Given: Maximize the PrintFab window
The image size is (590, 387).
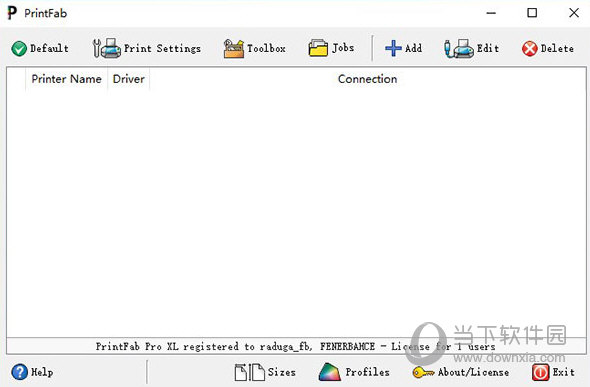Looking at the screenshot, I should [532, 13].
